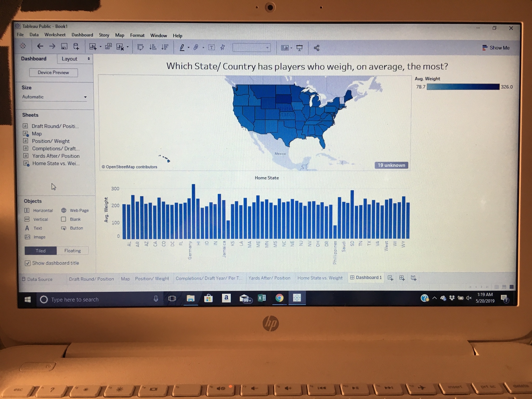Click the 19 unknown indicator on the map
Screen dimensions: 532x399
click(x=391, y=165)
